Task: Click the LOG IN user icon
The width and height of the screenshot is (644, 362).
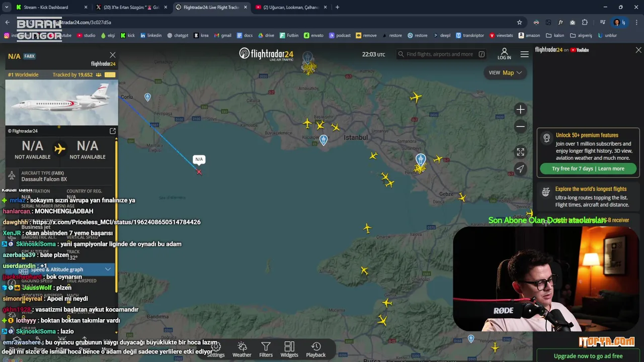Action: (504, 54)
